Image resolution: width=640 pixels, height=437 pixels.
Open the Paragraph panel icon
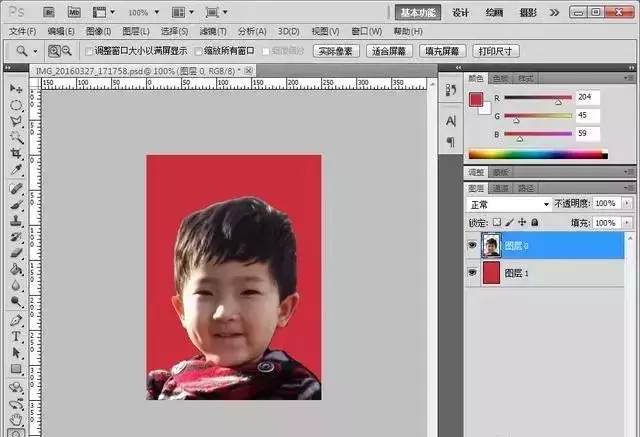pos(451,142)
